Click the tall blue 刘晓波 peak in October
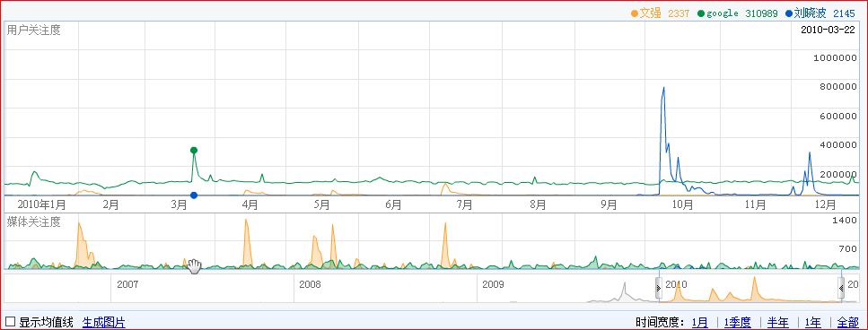The height and width of the screenshot is (330, 868). [x=663, y=89]
